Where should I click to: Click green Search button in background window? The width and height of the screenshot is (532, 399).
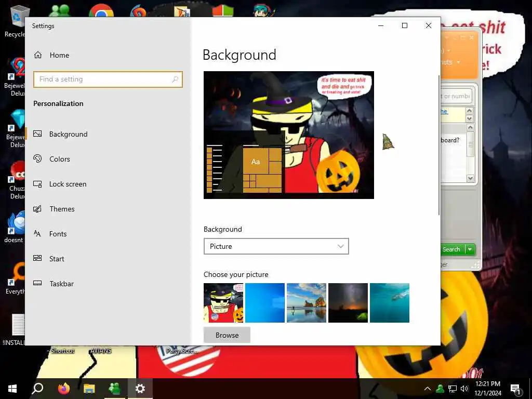point(453,249)
